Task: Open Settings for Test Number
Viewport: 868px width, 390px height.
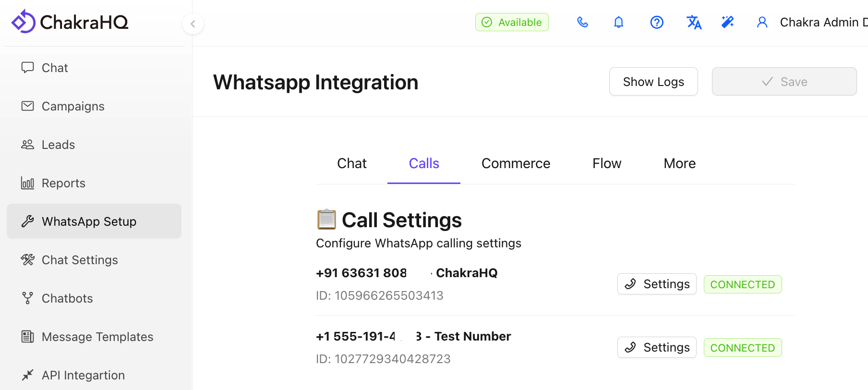Action: pos(657,347)
